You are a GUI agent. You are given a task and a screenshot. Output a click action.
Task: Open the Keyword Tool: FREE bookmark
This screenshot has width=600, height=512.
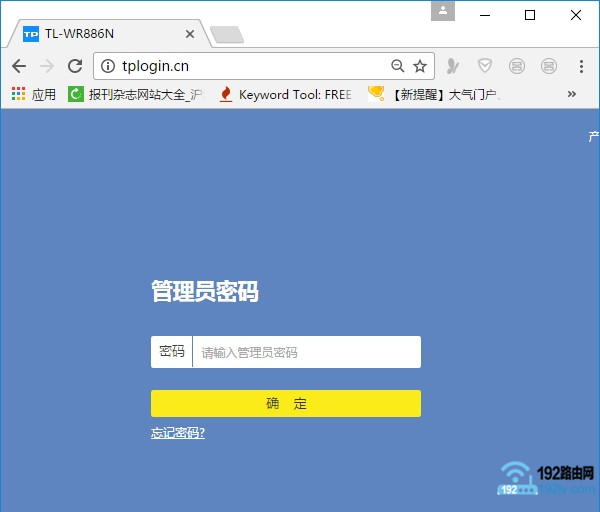pyautogui.click(x=285, y=95)
